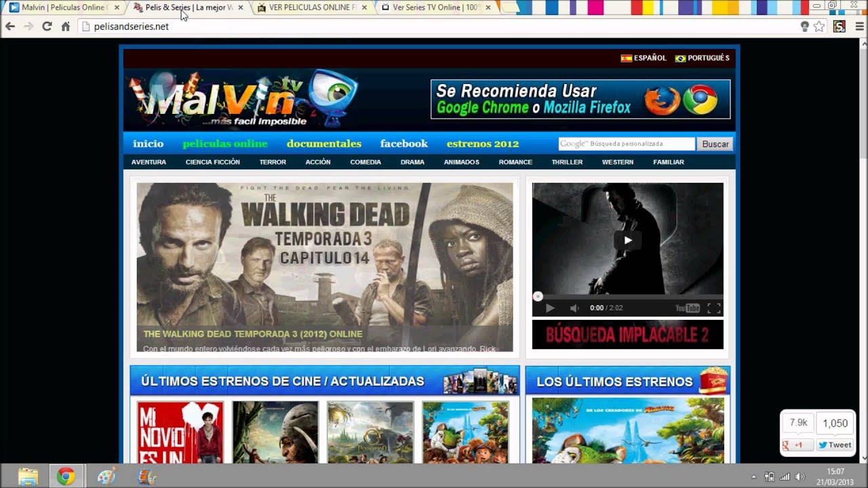Click the Tweet button
Viewport: 868px width, 488px height.
[x=834, y=445]
